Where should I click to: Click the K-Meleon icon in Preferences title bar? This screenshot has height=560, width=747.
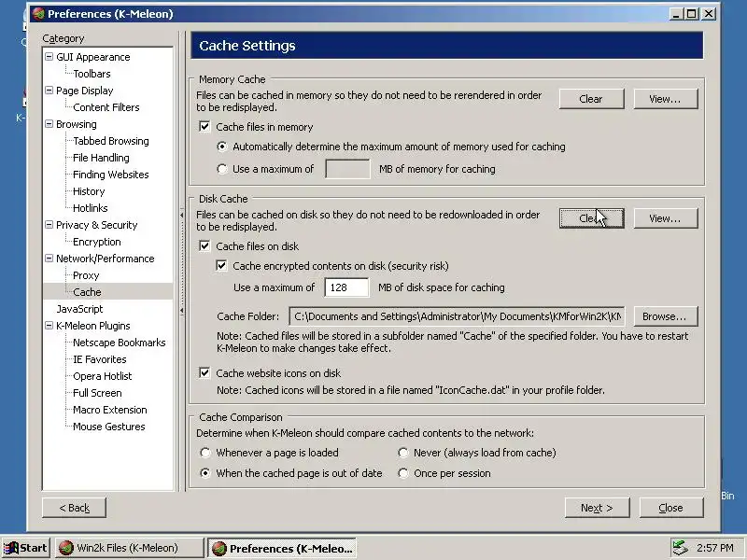[37, 14]
